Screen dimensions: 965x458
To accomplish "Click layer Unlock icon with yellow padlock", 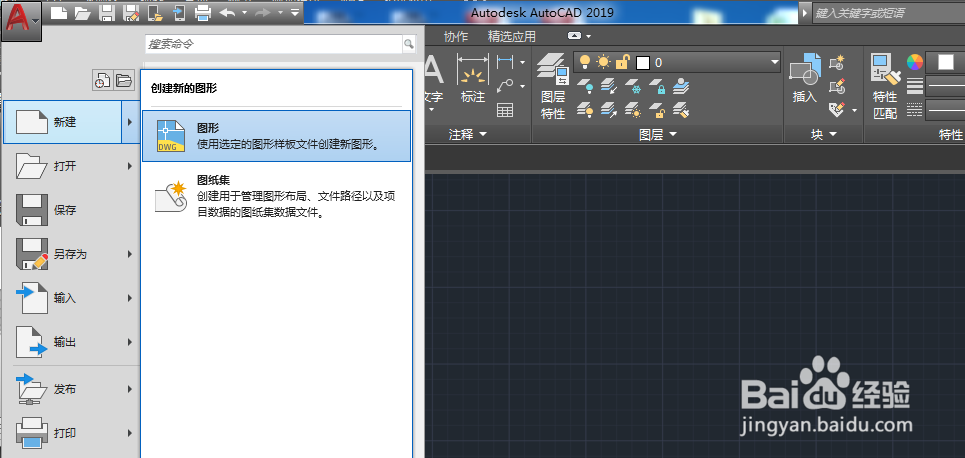I will click(657, 110).
